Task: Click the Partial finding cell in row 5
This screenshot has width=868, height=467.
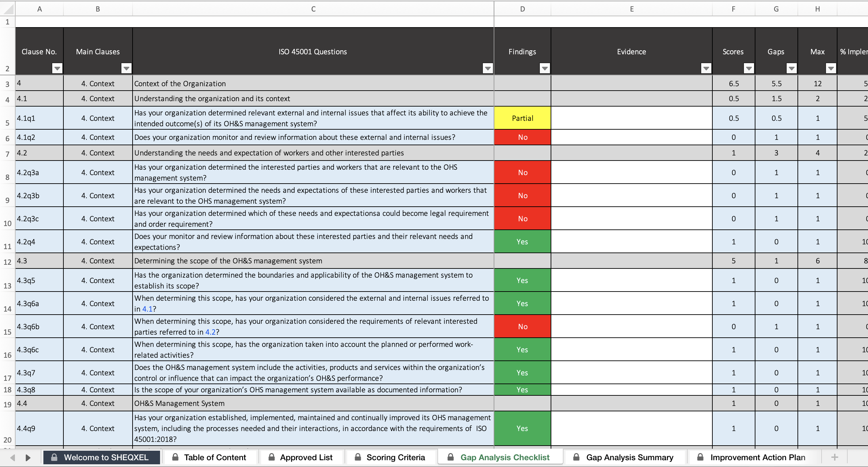Action: pos(521,117)
